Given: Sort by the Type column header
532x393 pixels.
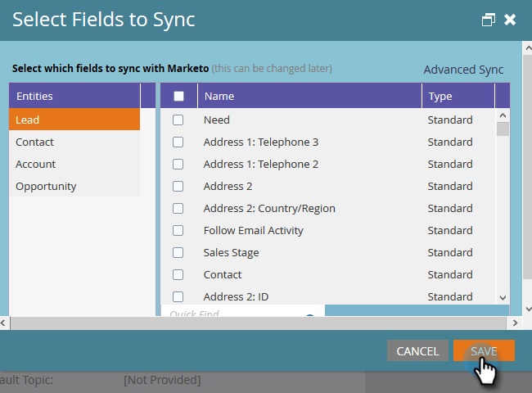Looking at the screenshot, I should 457,97.
